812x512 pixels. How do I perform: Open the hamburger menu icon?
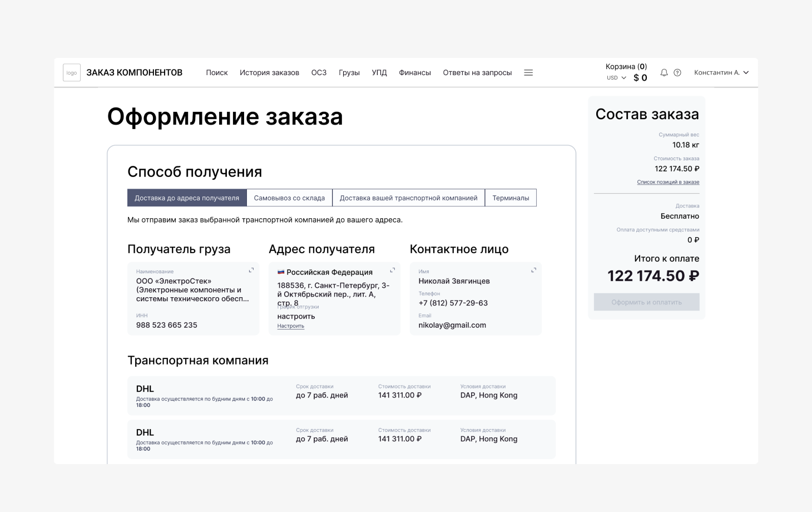tap(528, 72)
